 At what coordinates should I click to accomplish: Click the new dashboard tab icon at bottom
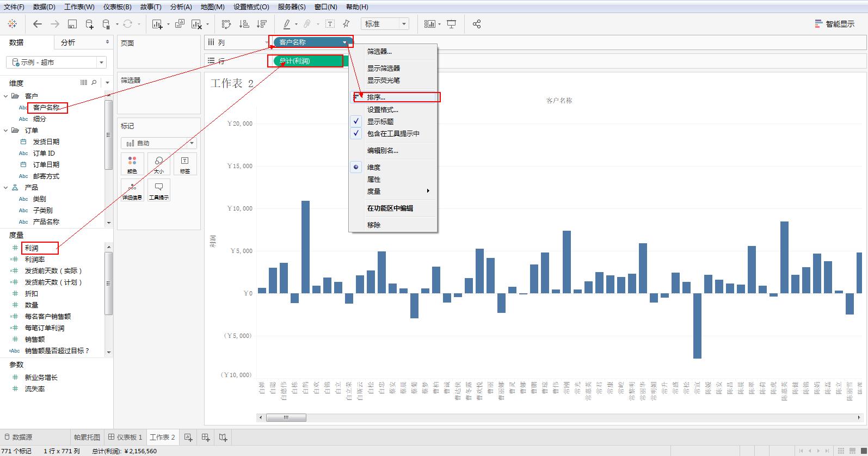tap(206, 437)
